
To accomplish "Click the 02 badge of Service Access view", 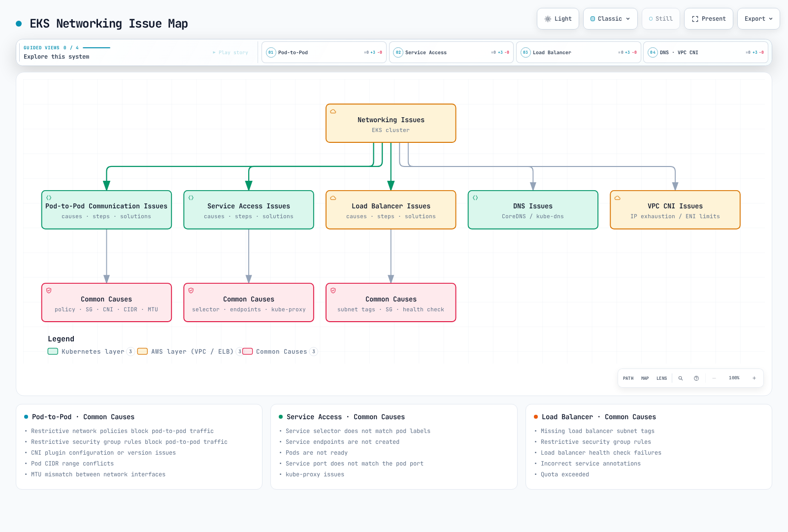I will click(398, 52).
